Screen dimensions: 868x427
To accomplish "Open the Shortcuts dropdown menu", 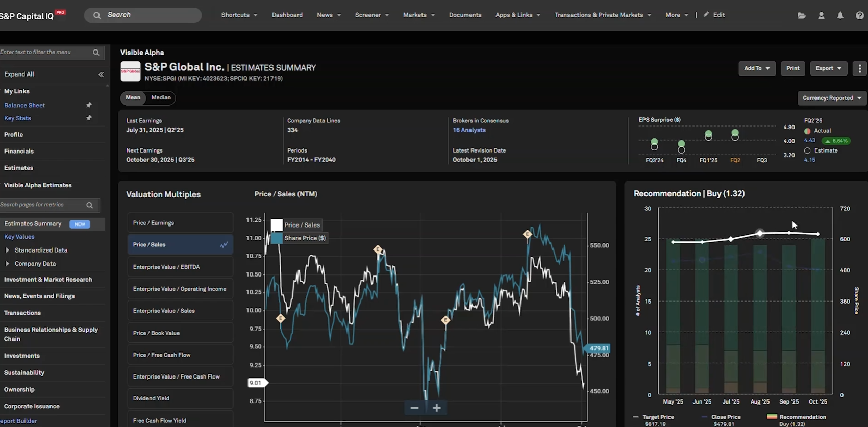I will click(x=239, y=15).
